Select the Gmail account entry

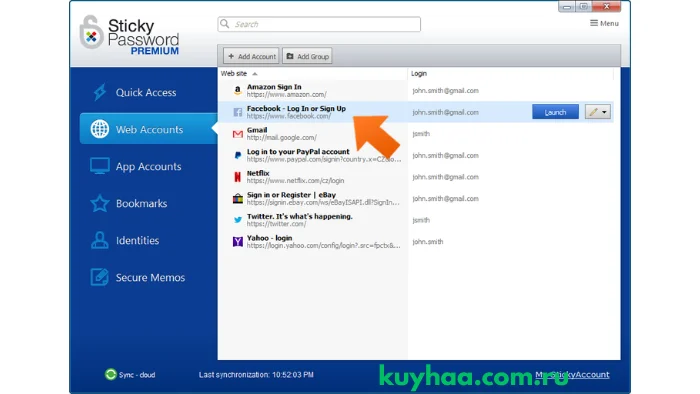tap(415, 133)
